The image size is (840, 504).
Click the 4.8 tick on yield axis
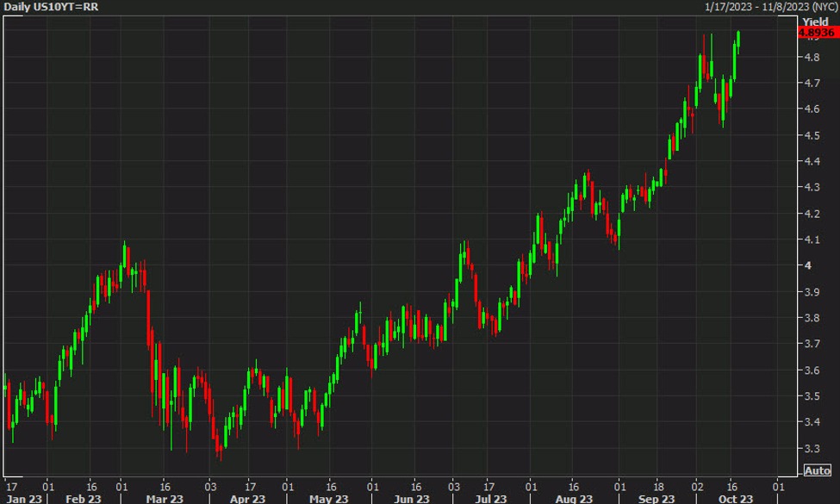click(x=812, y=58)
